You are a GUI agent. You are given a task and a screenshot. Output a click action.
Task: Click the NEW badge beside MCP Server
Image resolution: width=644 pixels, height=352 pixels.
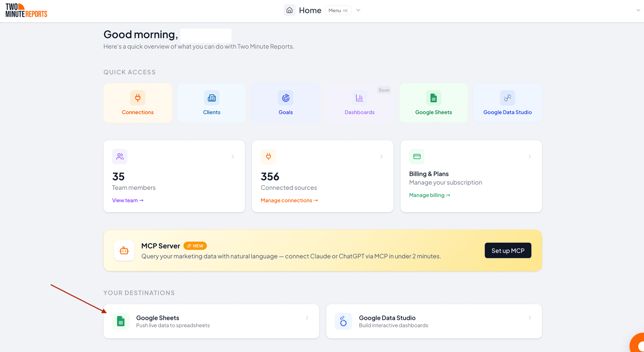coord(195,246)
